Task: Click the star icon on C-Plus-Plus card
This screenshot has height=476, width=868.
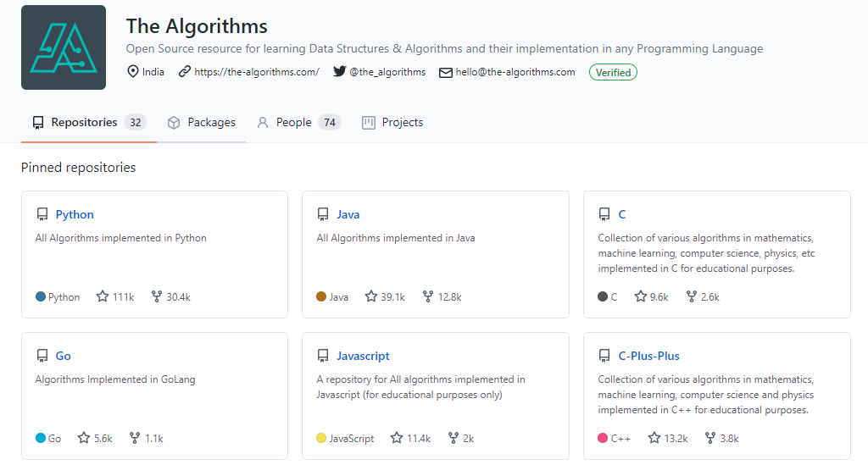Action: click(654, 438)
